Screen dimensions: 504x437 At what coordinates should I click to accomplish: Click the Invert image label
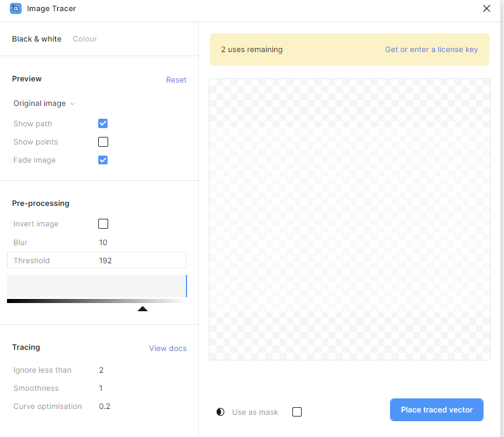pos(36,224)
